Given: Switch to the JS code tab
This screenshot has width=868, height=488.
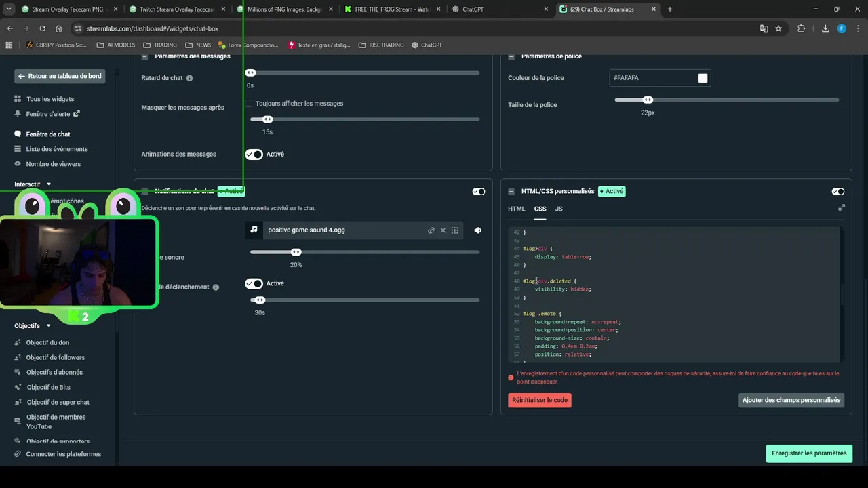Looking at the screenshot, I should pyautogui.click(x=559, y=209).
